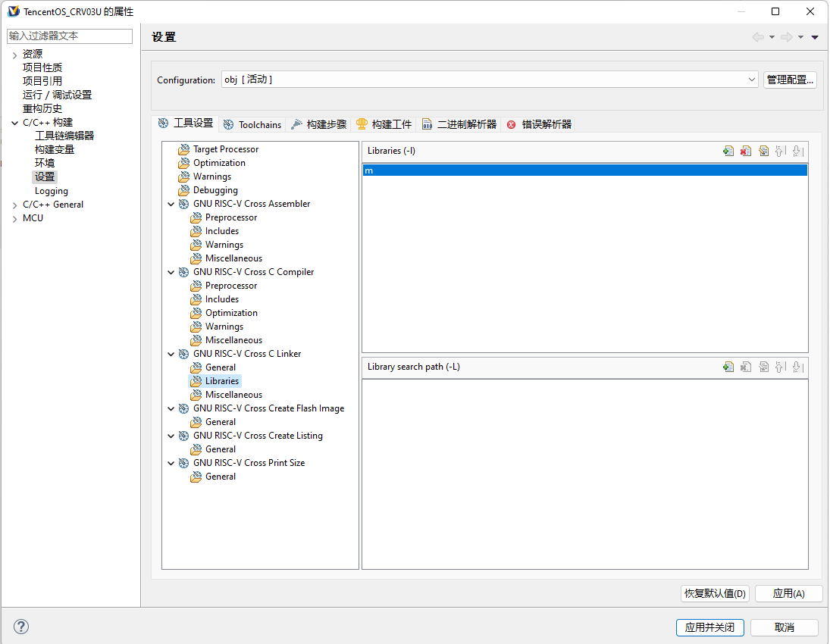830x644 pixels.
Task: Click the Add icon for Library search path
Action: tap(728, 367)
